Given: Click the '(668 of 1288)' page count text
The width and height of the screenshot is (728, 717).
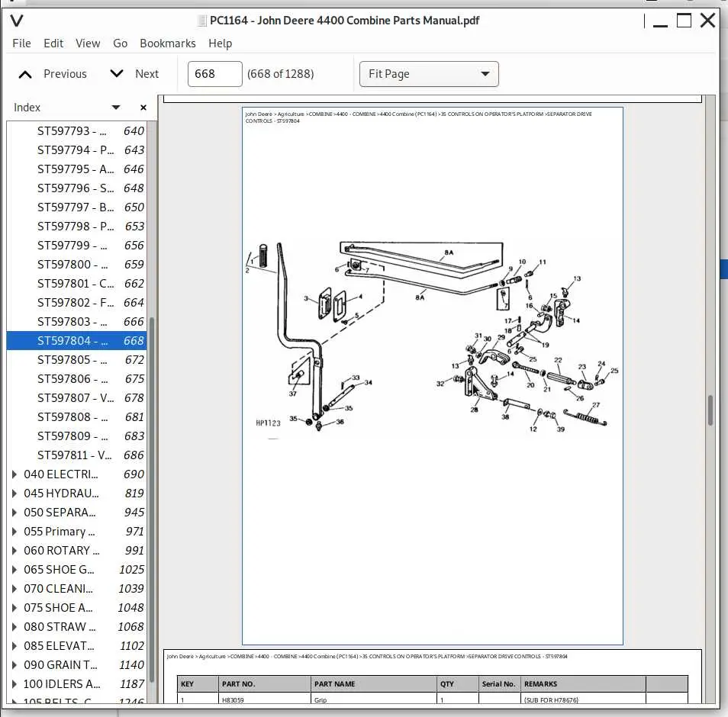Looking at the screenshot, I should click(280, 74).
